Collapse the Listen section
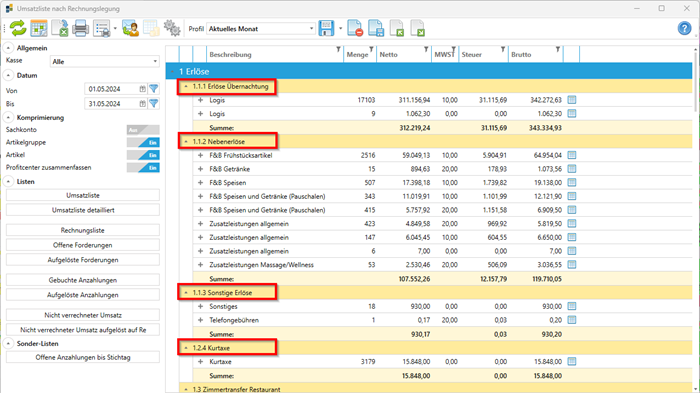The image size is (700, 393). pyautogui.click(x=8, y=181)
